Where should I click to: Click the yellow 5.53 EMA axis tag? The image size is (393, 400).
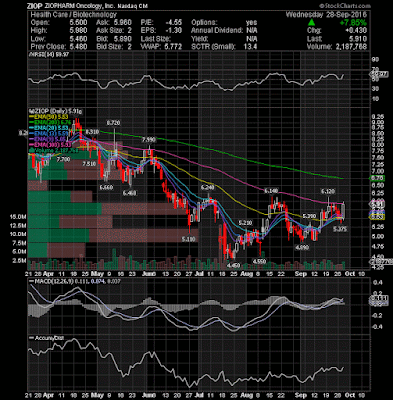pyautogui.click(x=378, y=217)
